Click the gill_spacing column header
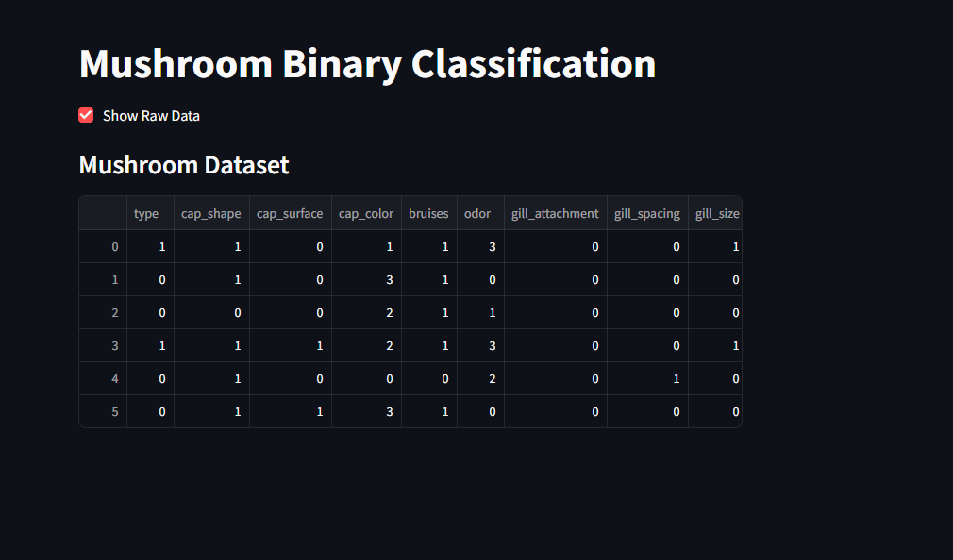Screen dimensions: 953x560 coord(647,213)
